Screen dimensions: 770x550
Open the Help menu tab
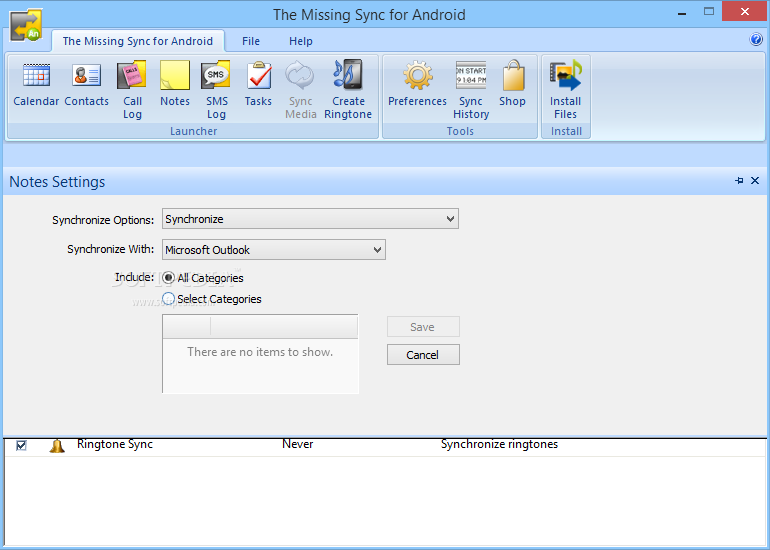click(x=301, y=41)
